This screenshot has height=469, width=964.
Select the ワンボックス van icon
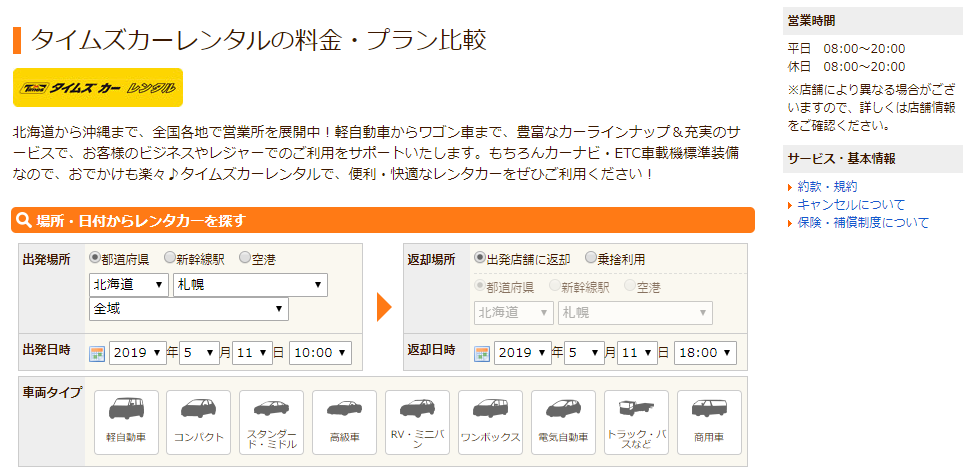click(x=490, y=419)
